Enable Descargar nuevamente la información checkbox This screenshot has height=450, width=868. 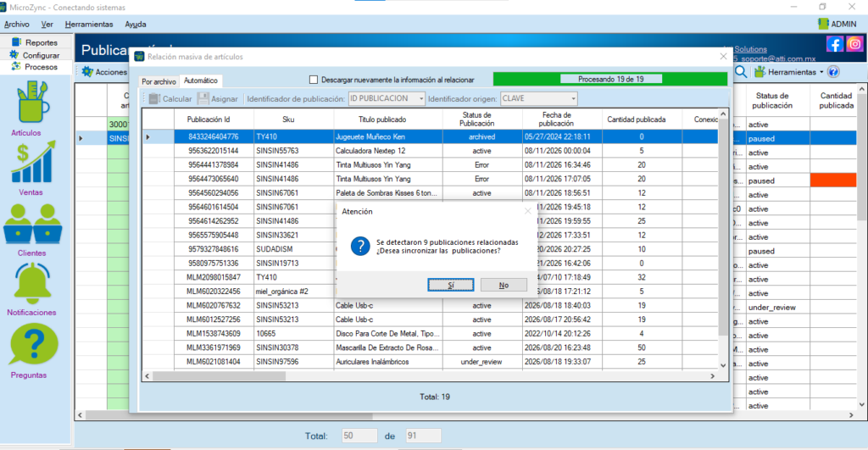(314, 80)
